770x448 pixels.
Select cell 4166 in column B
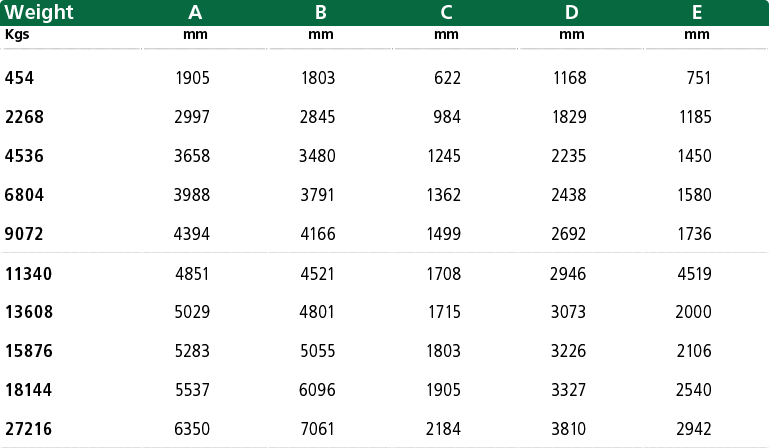click(318, 234)
